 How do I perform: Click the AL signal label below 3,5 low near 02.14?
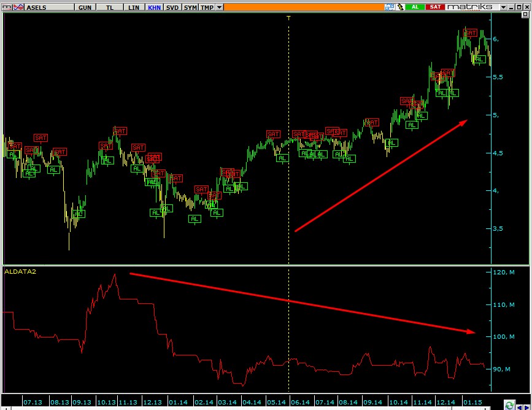(195, 219)
